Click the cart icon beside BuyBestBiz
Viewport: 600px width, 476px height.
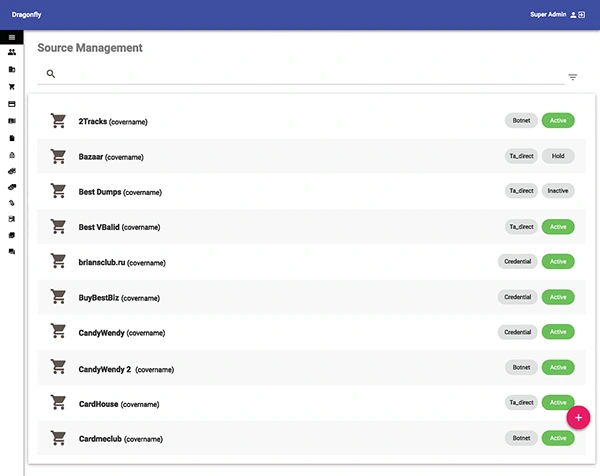pyautogui.click(x=58, y=297)
